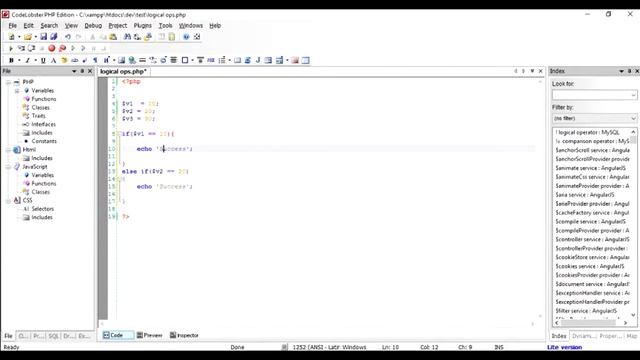Toggle auto-hide pin on Index panel
640x360 pixels.
[629, 71]
